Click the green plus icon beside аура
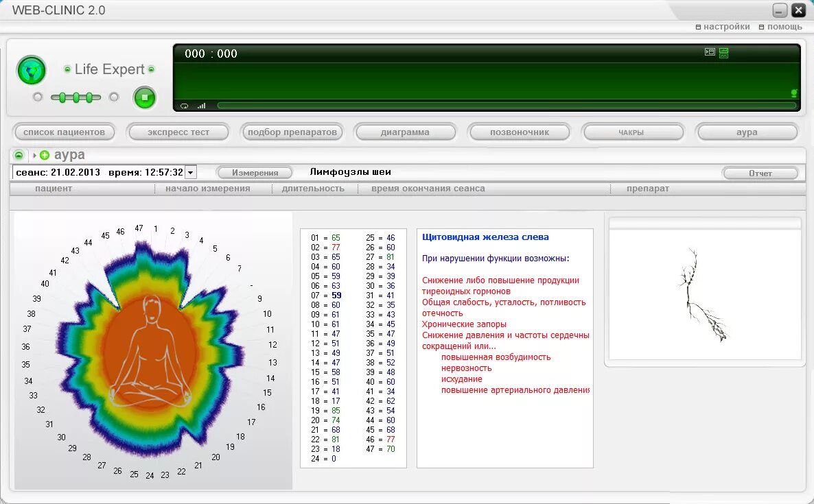The image size is (814, 504). coord(45,155)
